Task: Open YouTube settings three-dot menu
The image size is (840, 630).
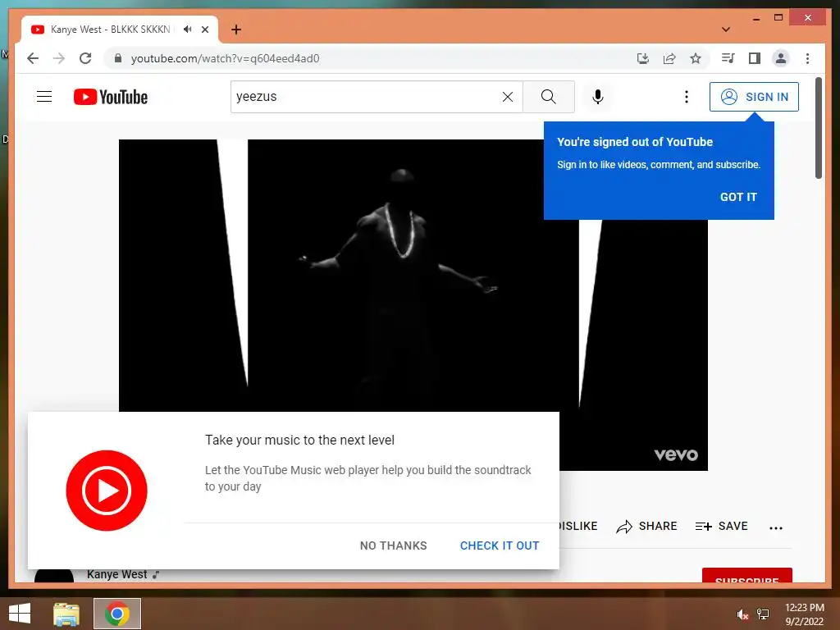Action: click(687, 97)
